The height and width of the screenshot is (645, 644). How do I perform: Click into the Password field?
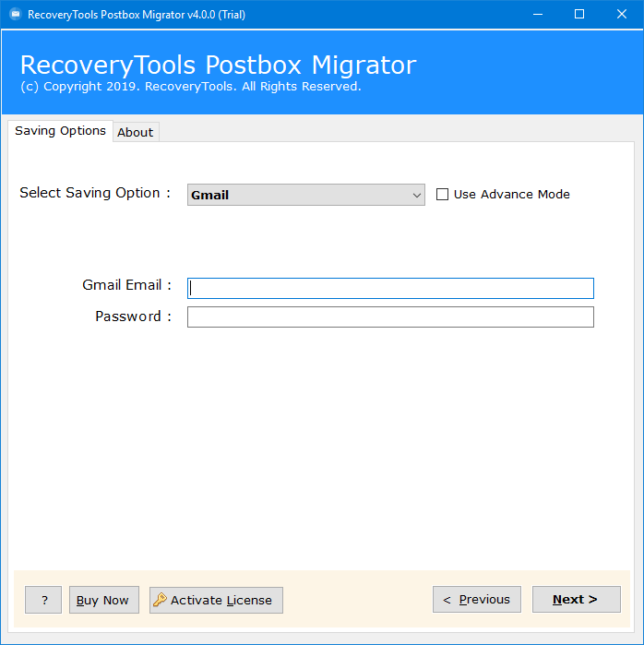point(390,317)
